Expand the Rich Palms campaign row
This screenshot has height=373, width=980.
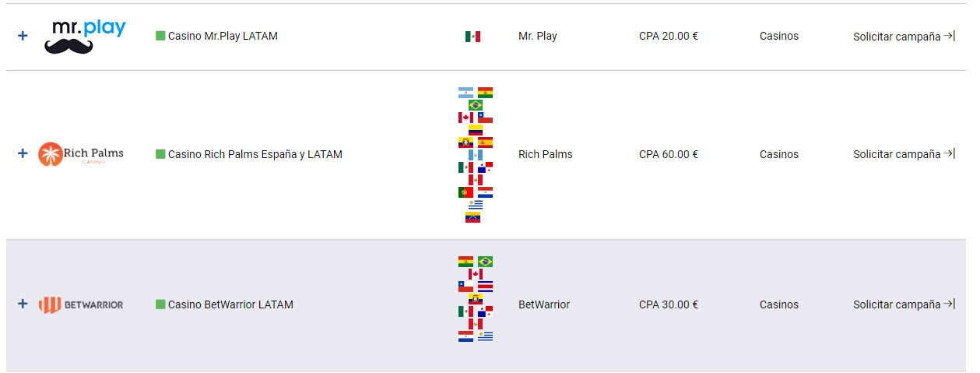[x=23, y=153]
